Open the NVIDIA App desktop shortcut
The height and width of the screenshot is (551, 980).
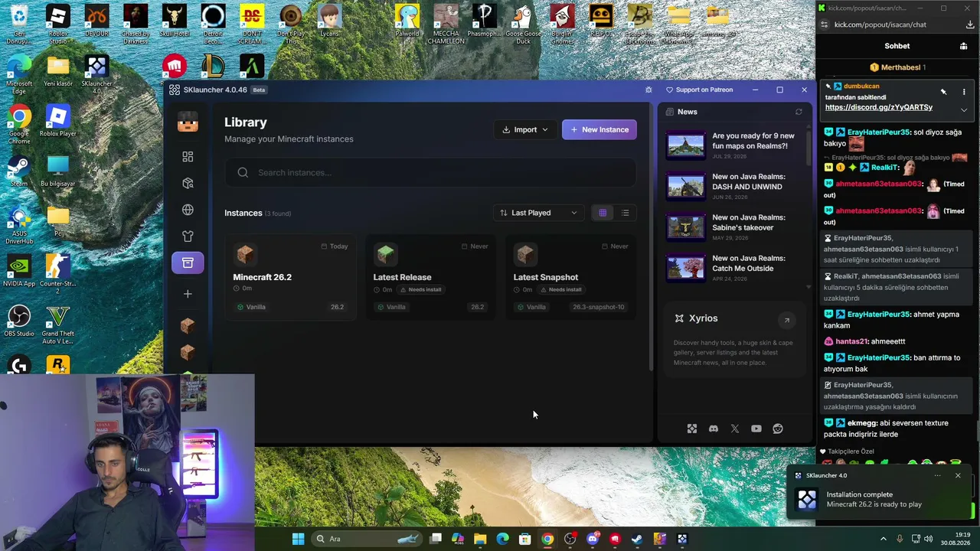pyautogui.click(x=19, y=271)
